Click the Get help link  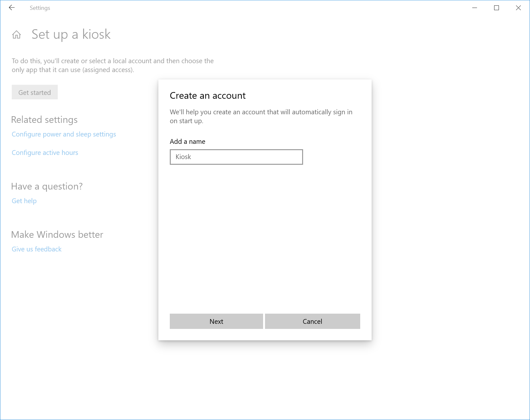click(24, 201)
